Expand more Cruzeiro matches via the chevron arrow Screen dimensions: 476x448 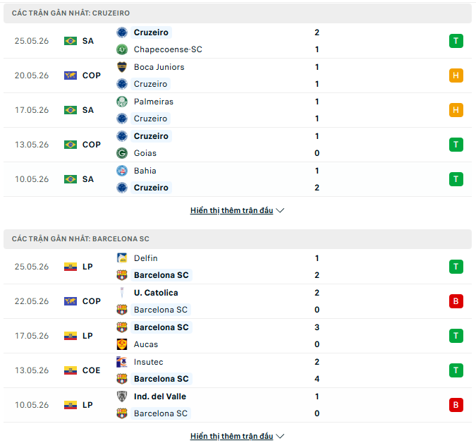[280, 210]
